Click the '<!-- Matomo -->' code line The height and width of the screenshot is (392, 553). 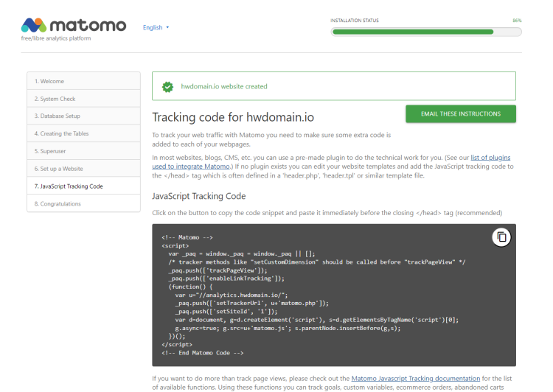point(187,237)
